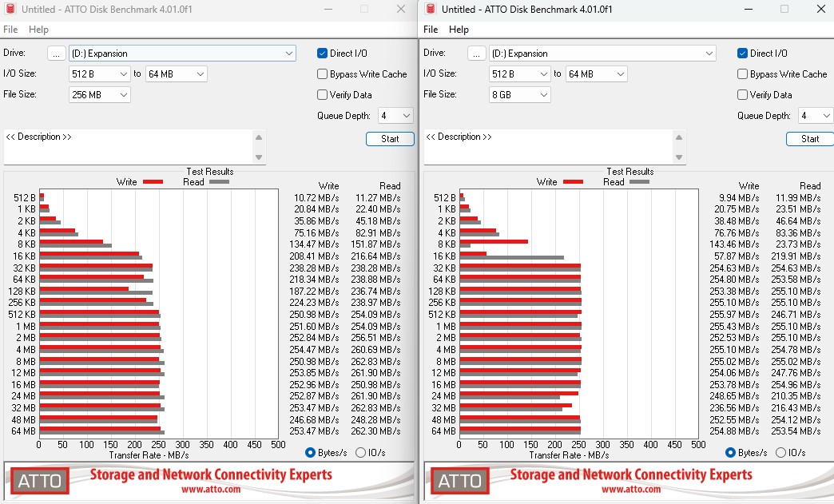Click gray Read legend swatch, left window

219,182
